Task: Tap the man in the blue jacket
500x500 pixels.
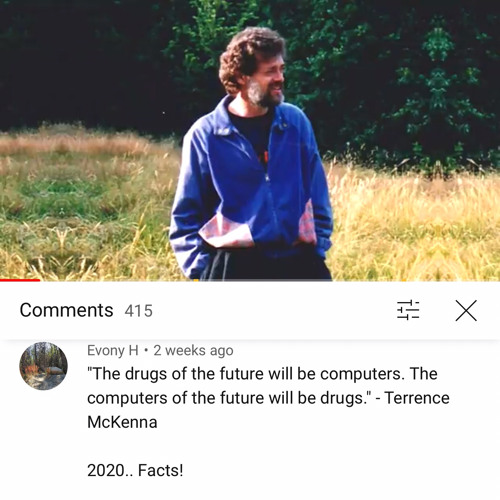Action: click(x=252, y=157)
